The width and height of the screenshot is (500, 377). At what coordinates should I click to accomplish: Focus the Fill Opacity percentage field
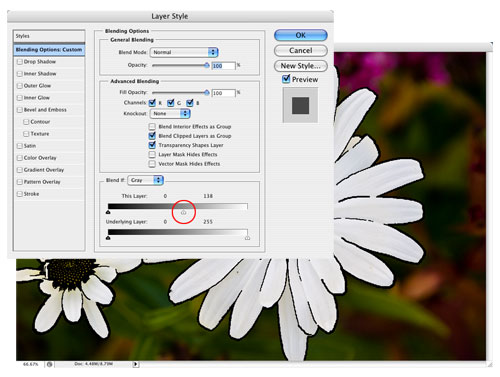(223, 93)
